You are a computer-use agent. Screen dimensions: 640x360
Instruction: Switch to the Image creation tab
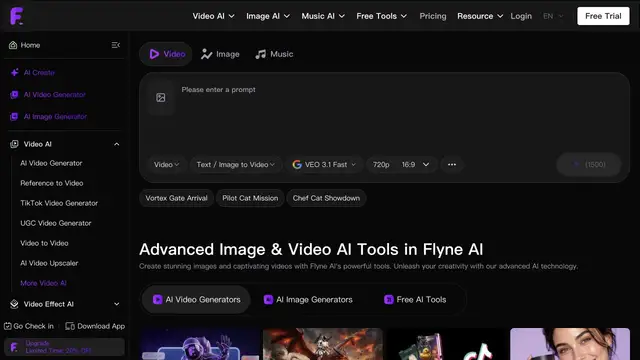(220, 54)
